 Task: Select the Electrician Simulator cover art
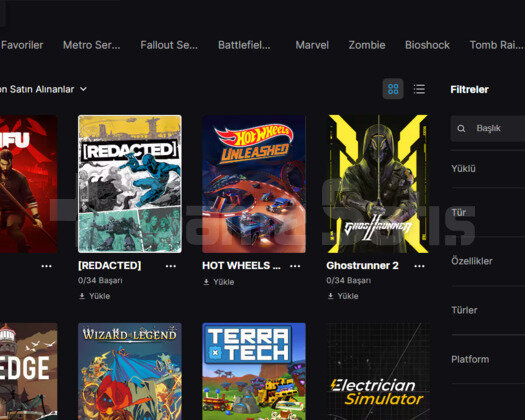coord(378,371)
